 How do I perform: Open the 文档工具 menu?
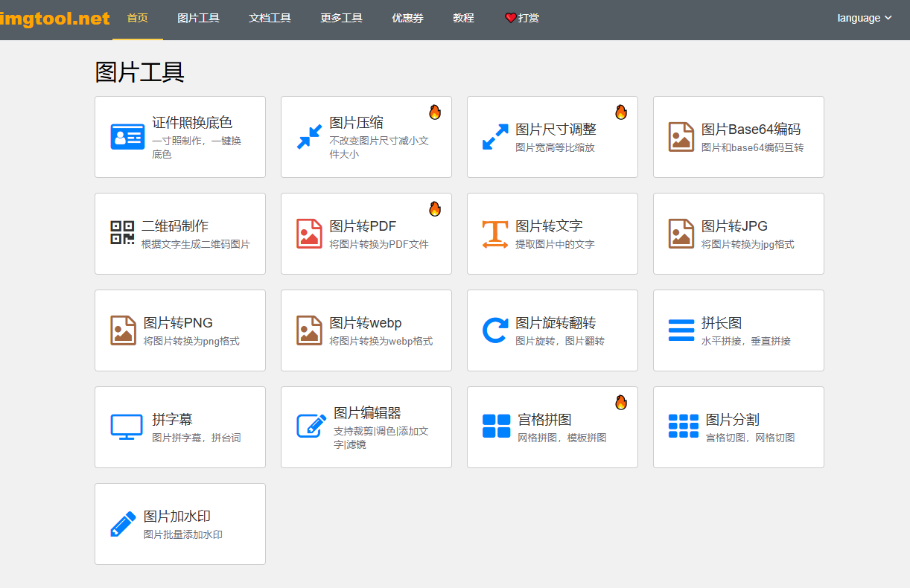(x=270, y=17)
